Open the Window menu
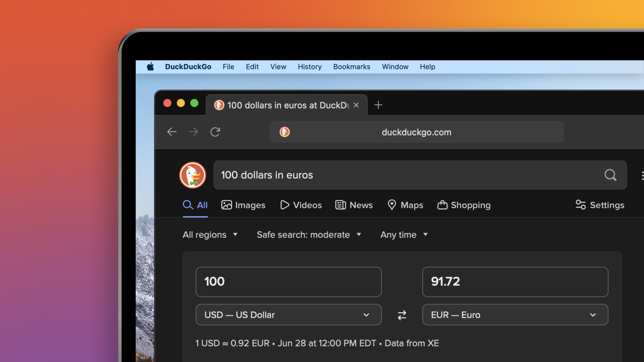 click(395, 67)
